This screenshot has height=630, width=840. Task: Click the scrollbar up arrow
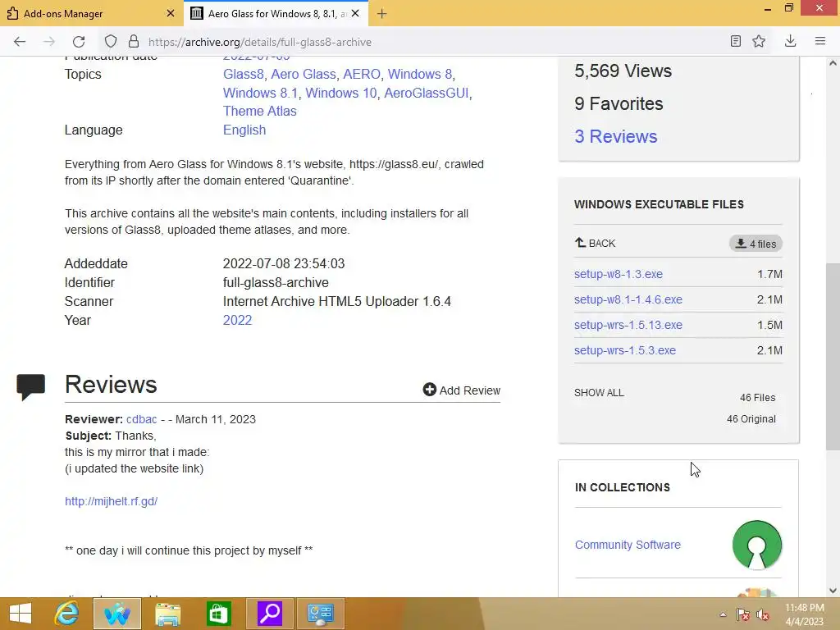833,63
